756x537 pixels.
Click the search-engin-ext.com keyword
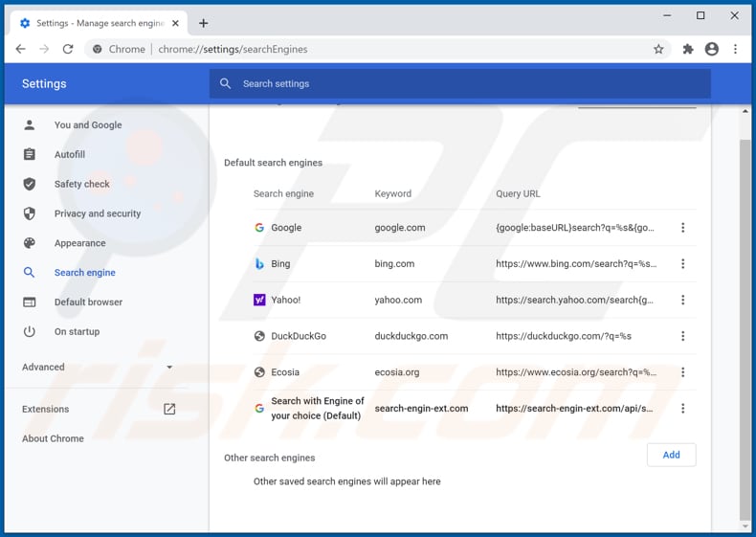[421, 408]
